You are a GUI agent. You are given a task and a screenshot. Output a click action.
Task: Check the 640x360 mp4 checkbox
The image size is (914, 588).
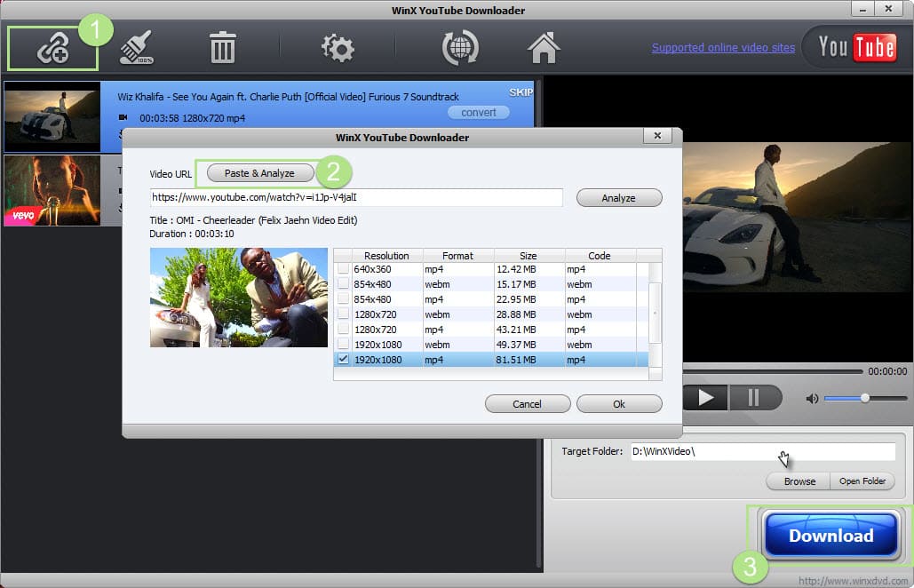pyautogui.click(x=344, y=268)
